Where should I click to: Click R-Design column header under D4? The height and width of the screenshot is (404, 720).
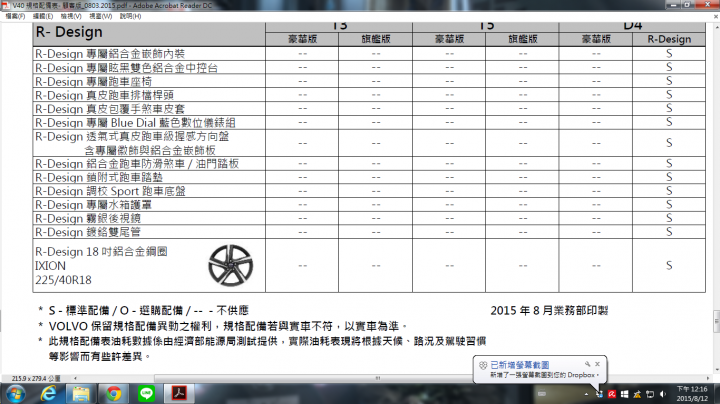click(x=669, y=39)
